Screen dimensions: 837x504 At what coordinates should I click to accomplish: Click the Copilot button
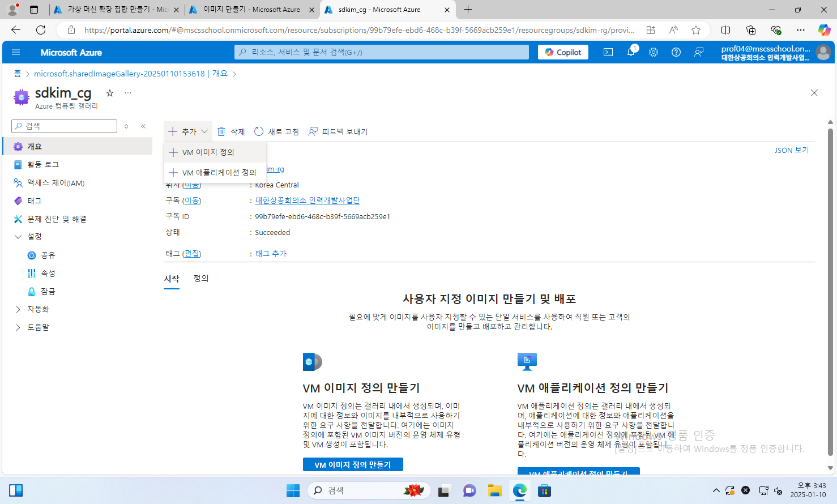pyautogui.click(x=563, y=52)
